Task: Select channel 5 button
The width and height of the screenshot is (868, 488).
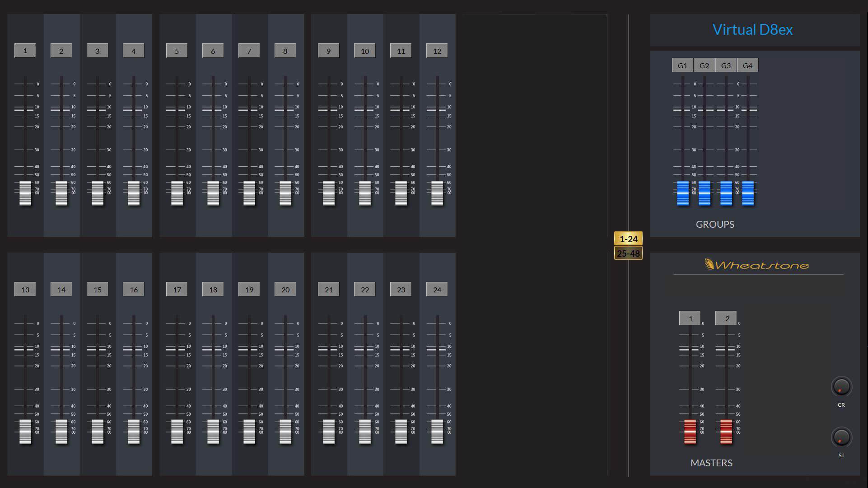Action: pyautogui.click(x=177, y=51)
